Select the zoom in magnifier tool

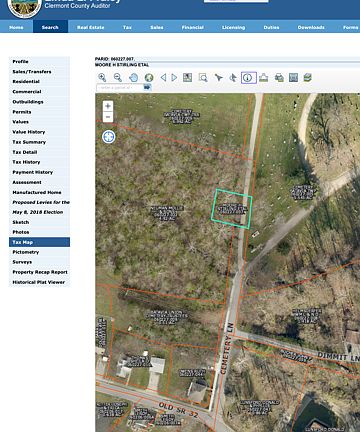click(x=102, y=78)
